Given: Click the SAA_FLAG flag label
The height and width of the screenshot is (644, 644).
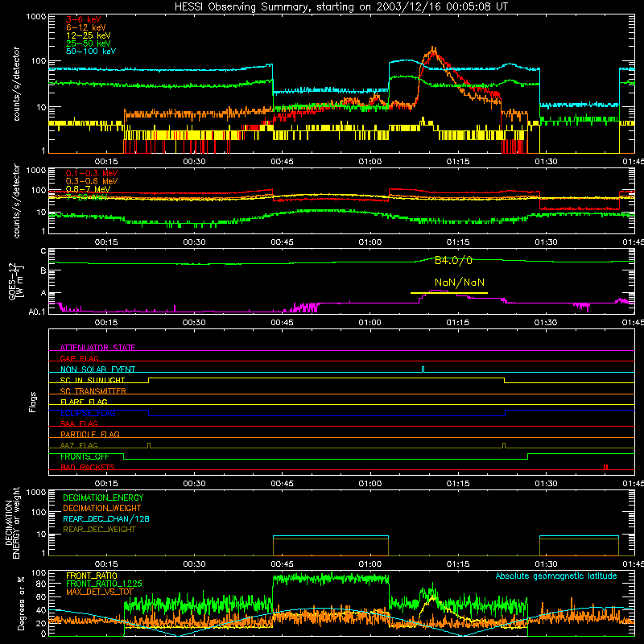Looking at the screenshot, I should (79, 423).
